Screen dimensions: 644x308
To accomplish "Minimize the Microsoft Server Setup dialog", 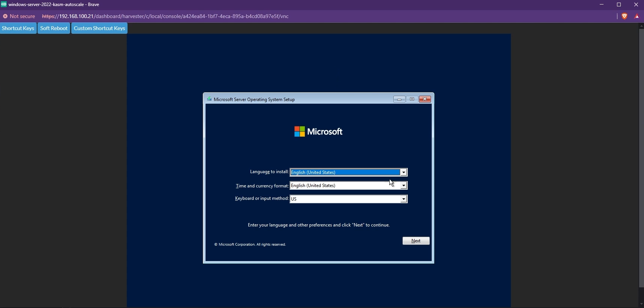I will pyautogui.click(x=399, y=99).
